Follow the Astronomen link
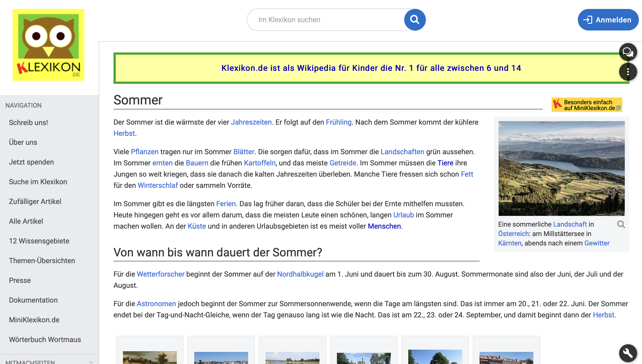Image resolution: width=642 pixels, height=364 pixels. click(156, 304)
